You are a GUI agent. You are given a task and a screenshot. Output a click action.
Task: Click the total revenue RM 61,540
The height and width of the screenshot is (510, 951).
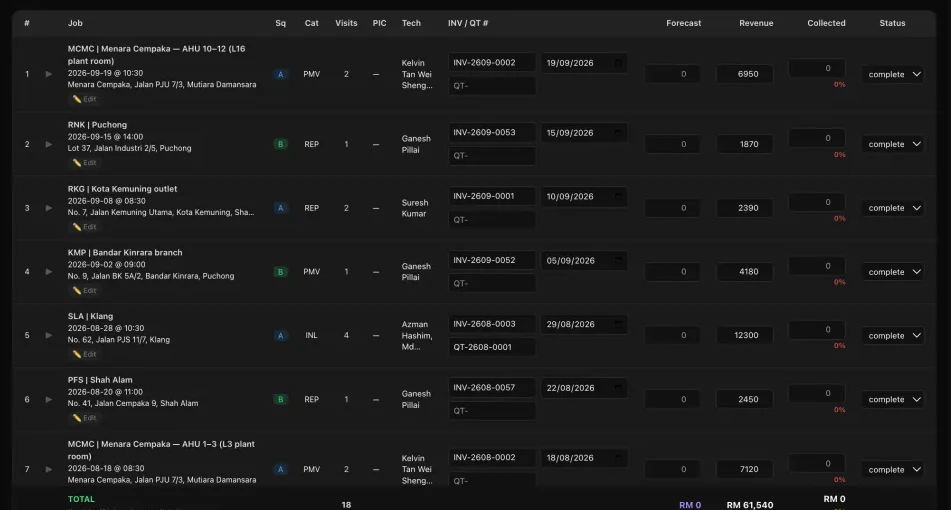750,505
